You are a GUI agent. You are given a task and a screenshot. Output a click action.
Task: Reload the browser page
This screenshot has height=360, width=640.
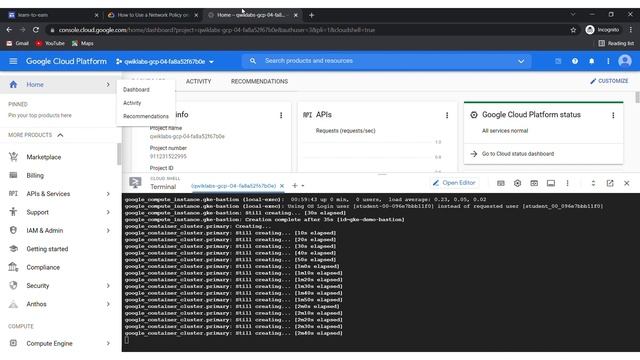[36, 30]
